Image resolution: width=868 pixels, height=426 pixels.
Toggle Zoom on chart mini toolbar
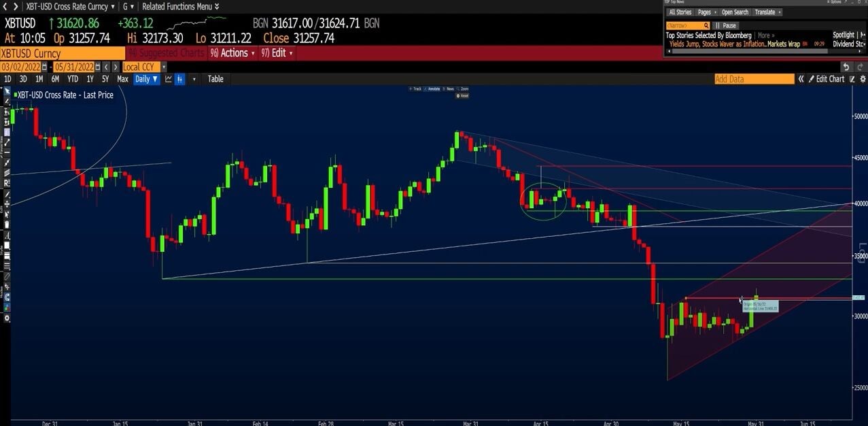click(463, 88)
